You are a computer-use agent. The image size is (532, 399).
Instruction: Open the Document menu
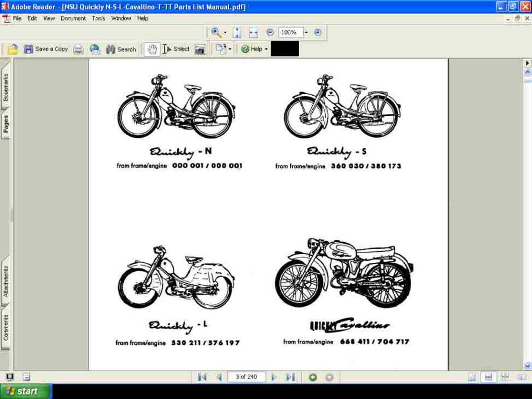pyautogui.click(x=73, y=18)
